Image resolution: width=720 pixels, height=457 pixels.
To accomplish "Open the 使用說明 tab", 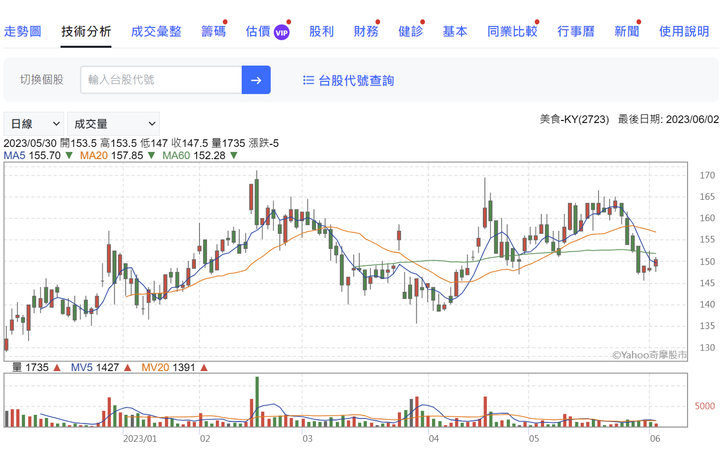I will (684, 31).
